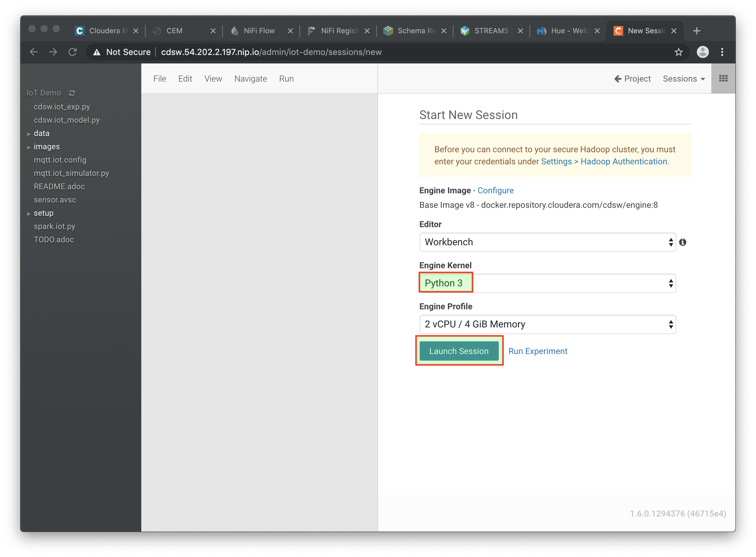The width and height of the screenshot is (756, 557).
Task: Open the Engine Profile dropdown
Action: pyautogui.click(x=547, y=324)
